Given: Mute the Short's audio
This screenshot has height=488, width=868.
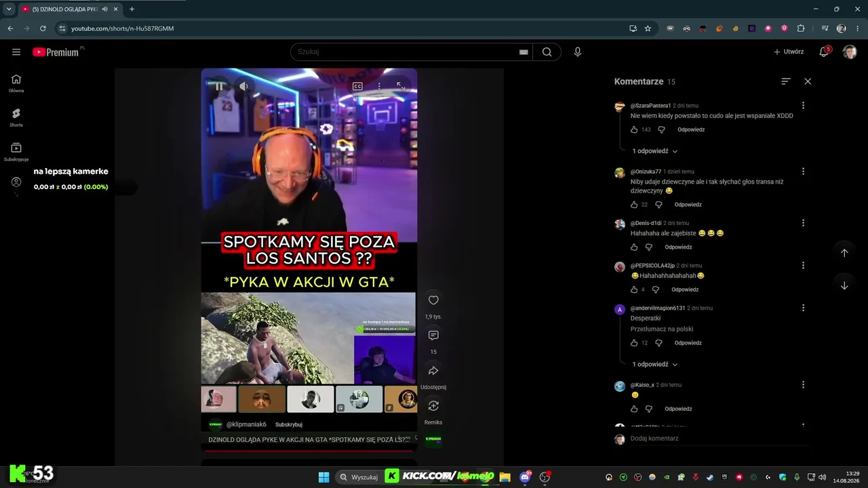Looking at the screenshot, I should pyautogui.click(x=243, y=86).
